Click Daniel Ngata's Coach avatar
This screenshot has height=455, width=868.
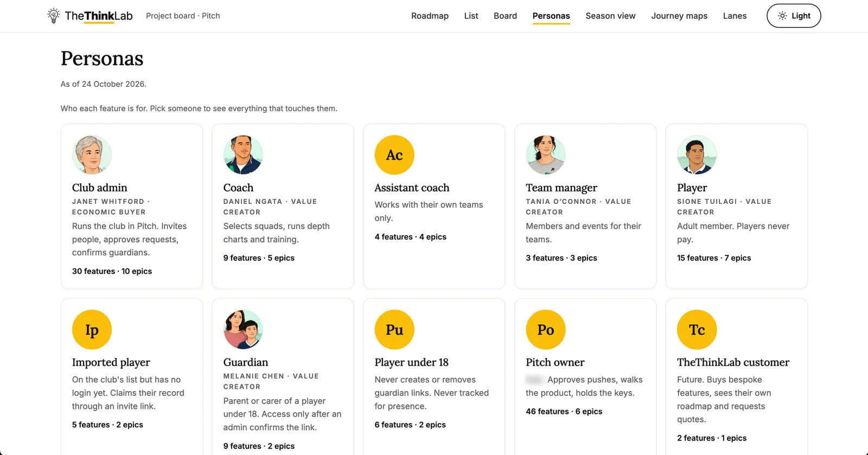(243, 155)
